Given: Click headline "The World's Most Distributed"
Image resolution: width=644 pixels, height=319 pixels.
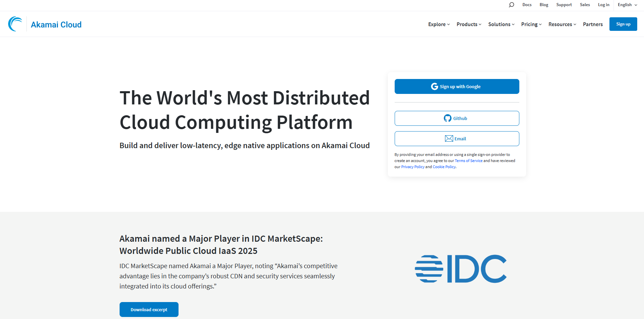Looking at the screenshot, I should point(245,98).
